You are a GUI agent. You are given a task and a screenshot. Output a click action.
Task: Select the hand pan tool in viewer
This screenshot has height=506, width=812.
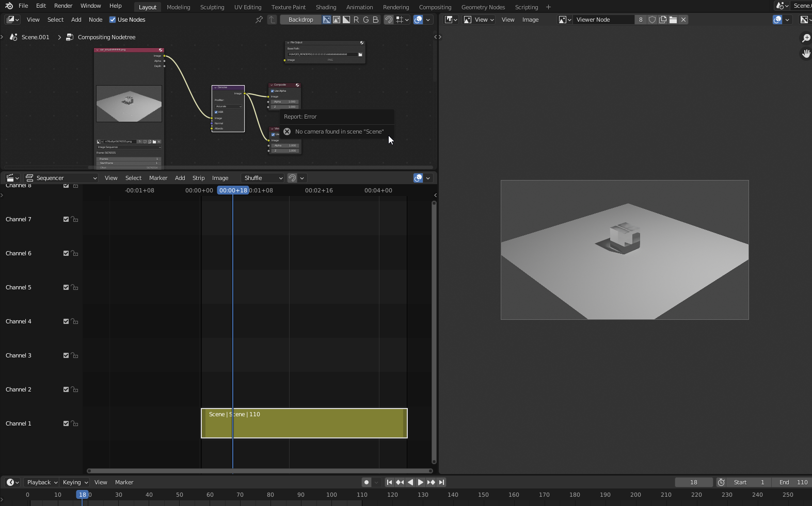click(806, 54)
